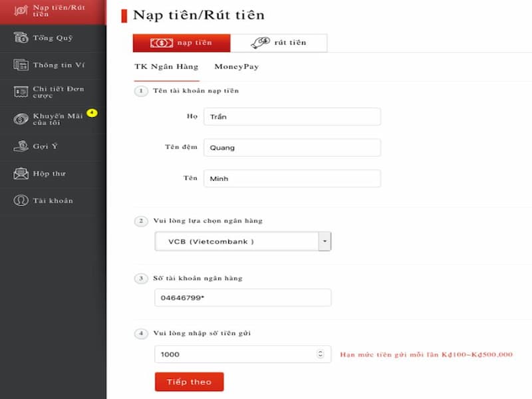Click the Tên đệm field containing Quang
532x399 pixels.
click(293, 147)
